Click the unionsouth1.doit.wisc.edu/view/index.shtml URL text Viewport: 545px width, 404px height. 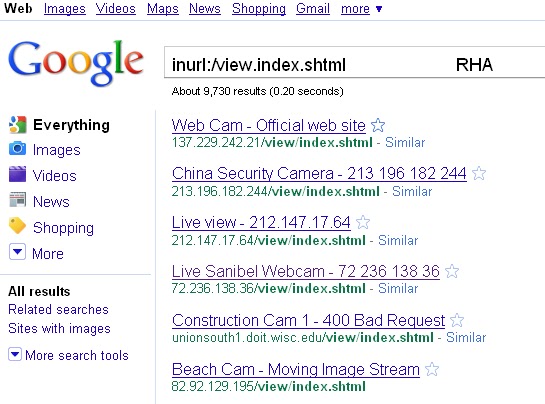point(303,338)
